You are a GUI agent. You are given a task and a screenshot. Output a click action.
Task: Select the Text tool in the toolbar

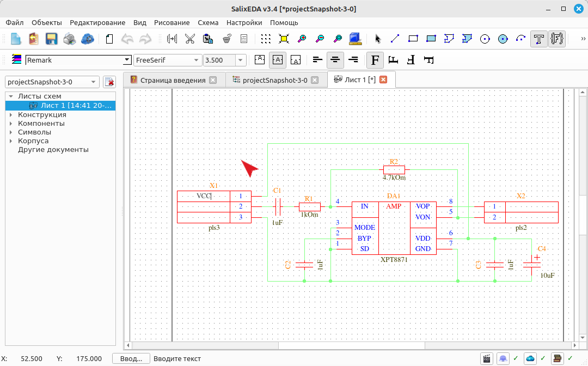[539, 39]
